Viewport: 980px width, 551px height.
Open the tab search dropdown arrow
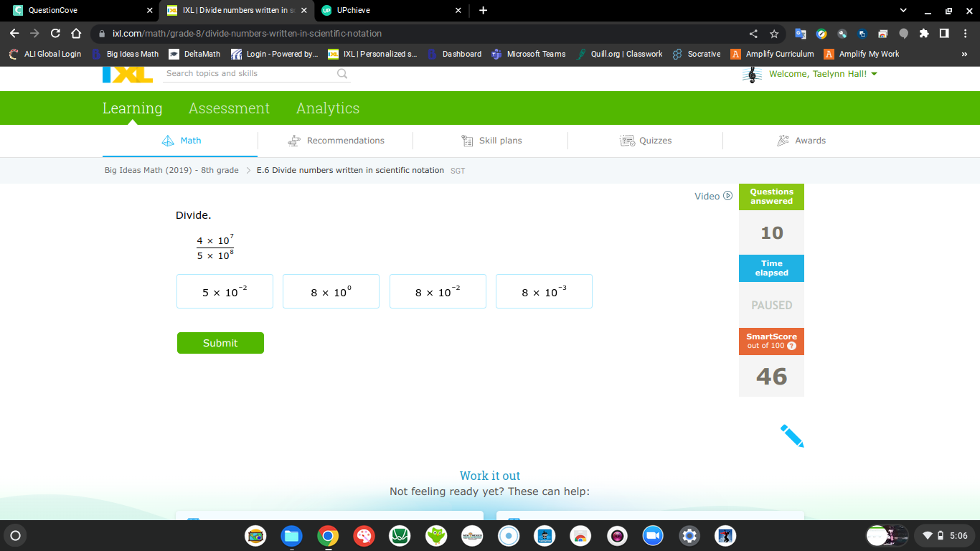click(x=903, y=10)
